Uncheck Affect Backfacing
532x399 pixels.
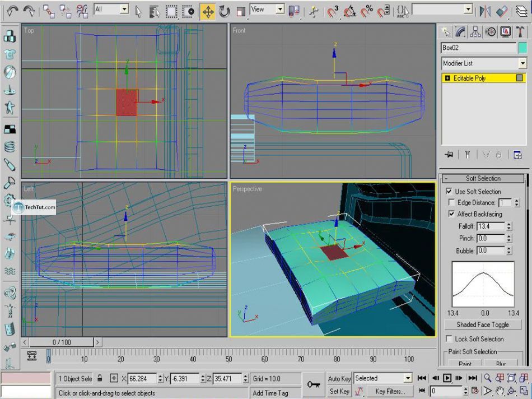tap(451, 214)
